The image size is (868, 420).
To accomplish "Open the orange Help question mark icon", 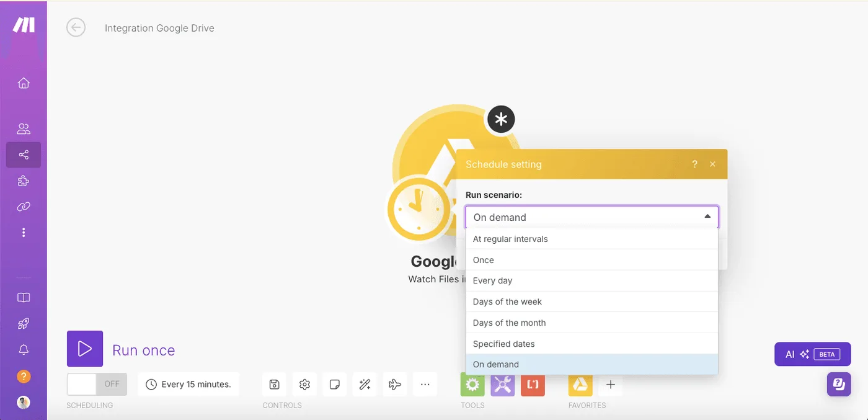I will tap(24, 376).
